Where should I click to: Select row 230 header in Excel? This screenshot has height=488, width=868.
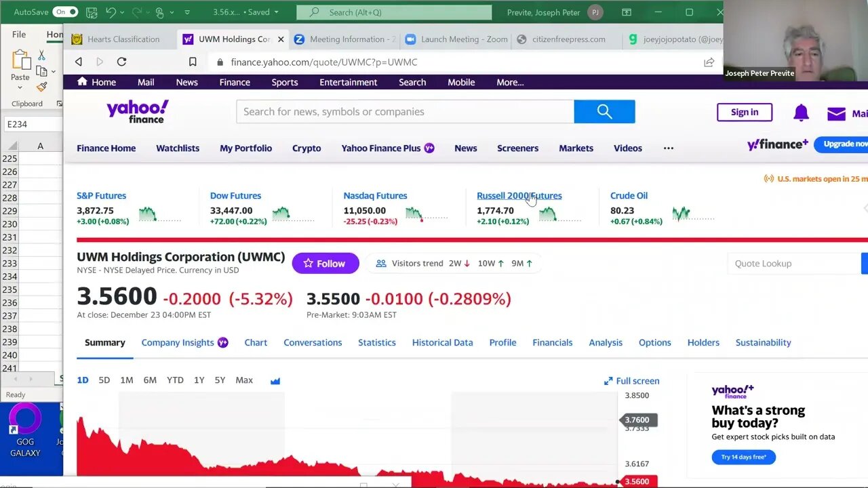(9, 224)
